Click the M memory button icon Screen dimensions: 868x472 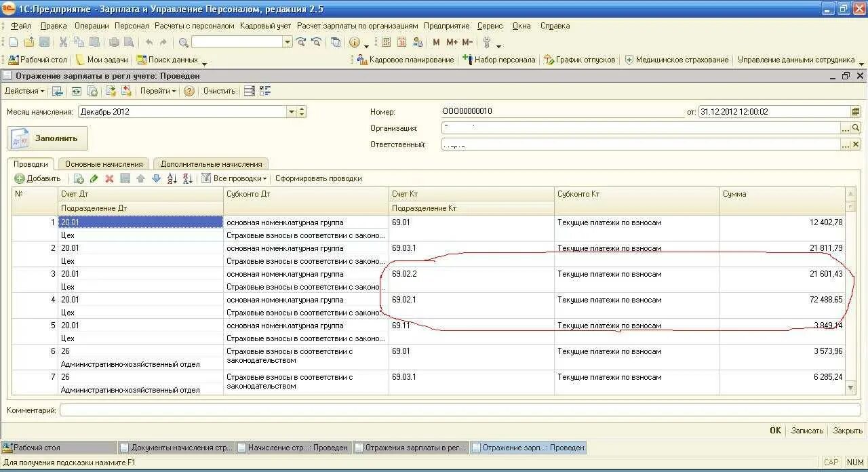[x=436, y=42]
